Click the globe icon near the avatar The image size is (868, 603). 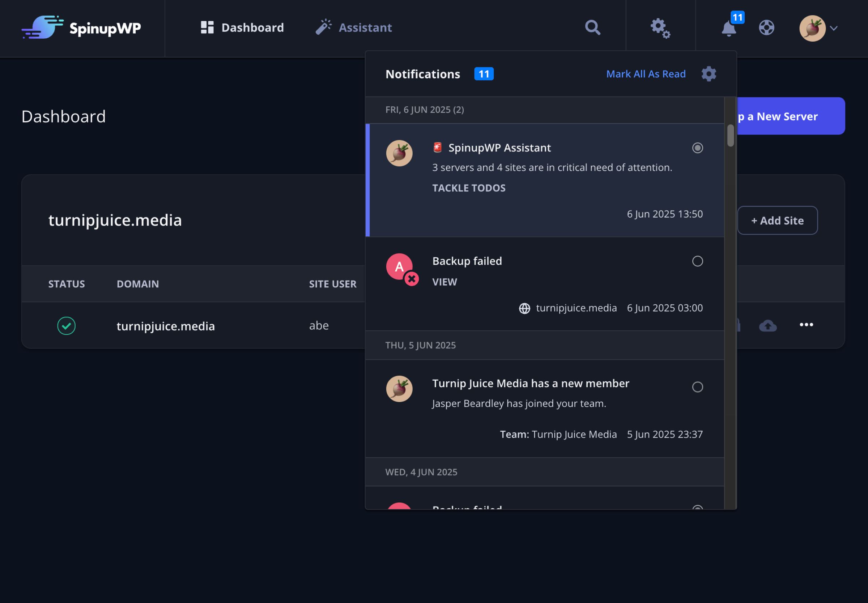[x=767, y=27]
